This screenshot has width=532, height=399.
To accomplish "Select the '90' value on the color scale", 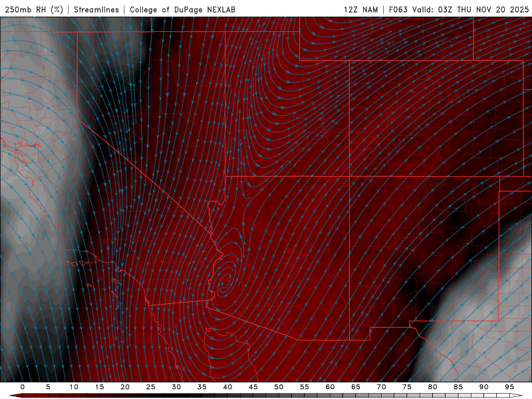I will coord(483,387).
